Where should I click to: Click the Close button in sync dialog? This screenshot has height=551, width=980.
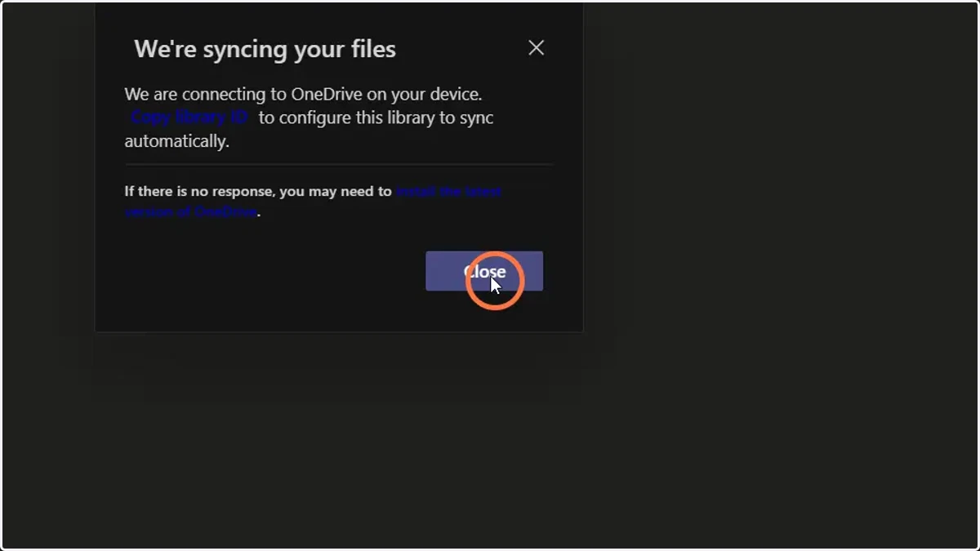[x=484, y=271]
